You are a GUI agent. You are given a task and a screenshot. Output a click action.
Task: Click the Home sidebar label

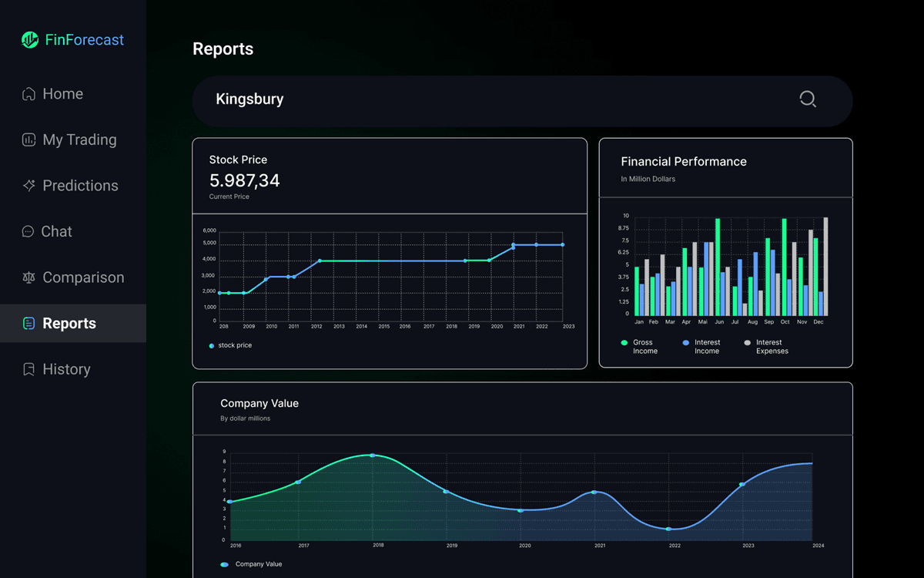[x=62, y=93]
